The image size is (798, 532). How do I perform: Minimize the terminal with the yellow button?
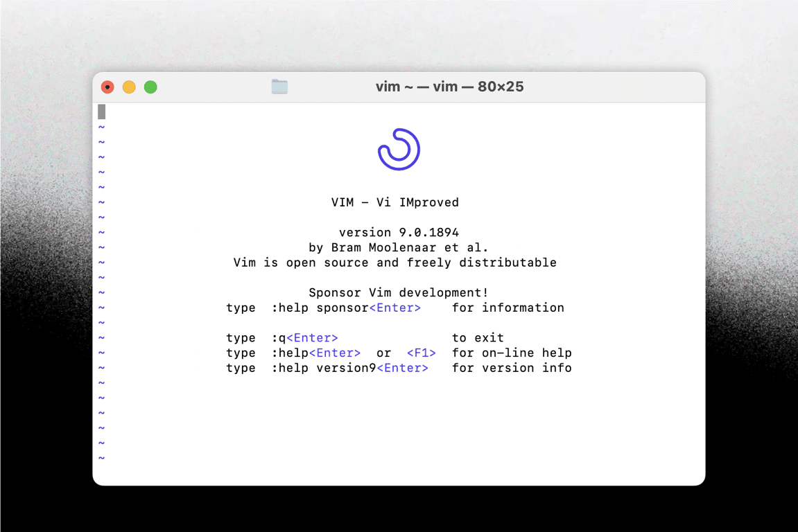[x=129, y=87]
